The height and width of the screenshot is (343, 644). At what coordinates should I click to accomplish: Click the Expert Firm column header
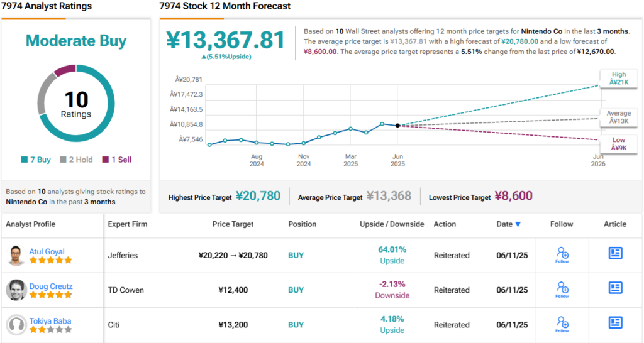[x=127, y=224]
